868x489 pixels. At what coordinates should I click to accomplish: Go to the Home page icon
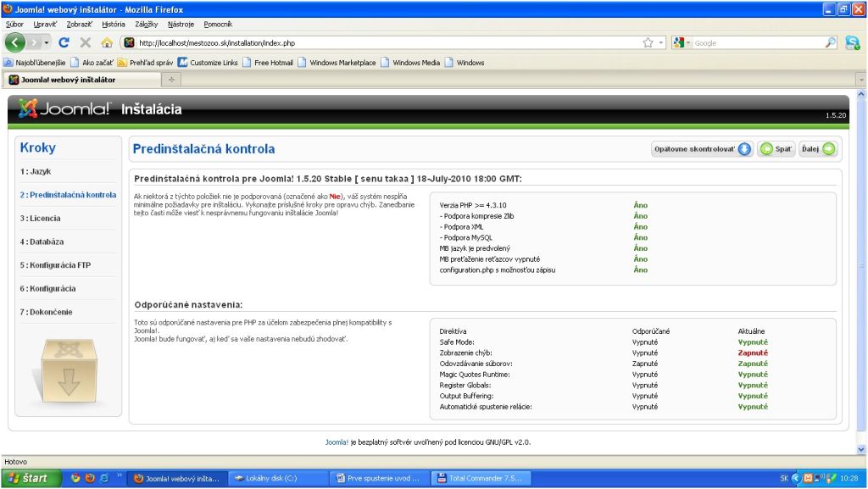click(107, 42)
